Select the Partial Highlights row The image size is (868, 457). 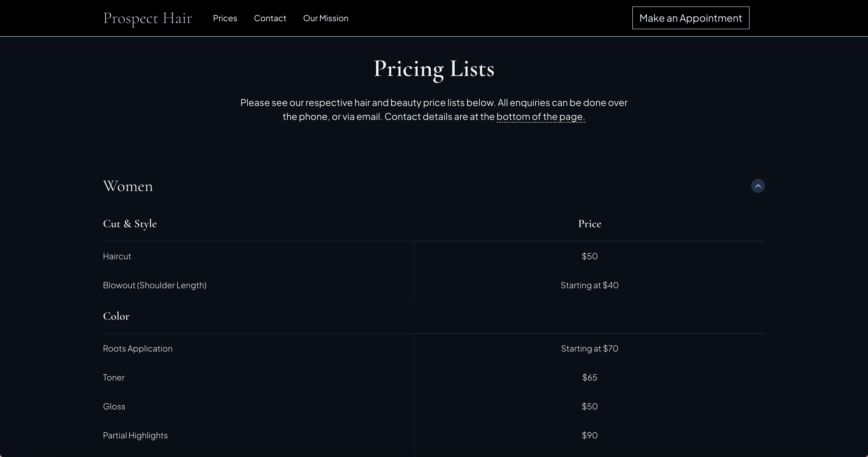(135, 435)
